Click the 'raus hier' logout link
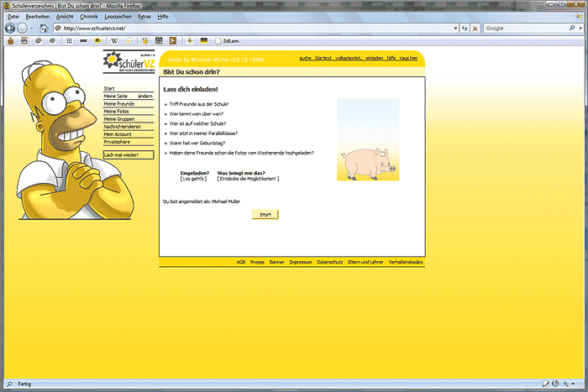 (408, 58)
